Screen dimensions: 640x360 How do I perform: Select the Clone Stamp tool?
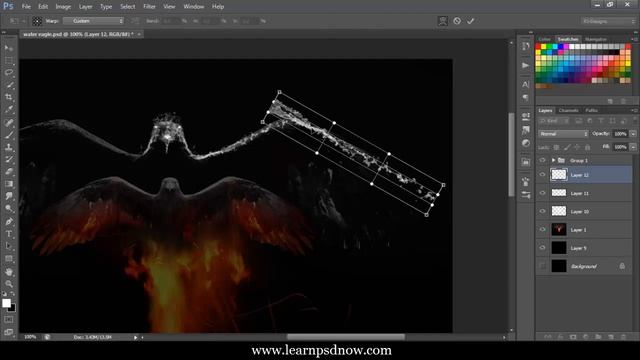click(x=9, y=147)
